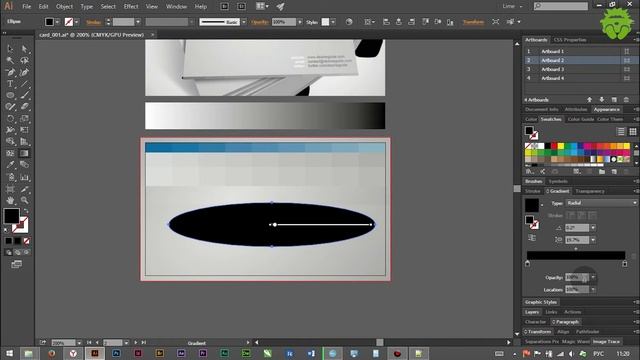
Task: Click the Reverse Gradient icon
Action: coord(532,238)
